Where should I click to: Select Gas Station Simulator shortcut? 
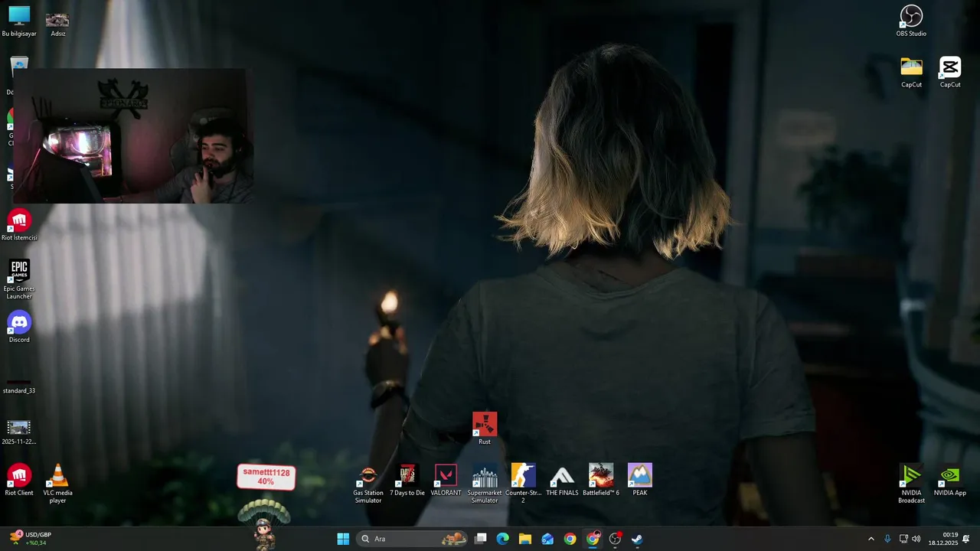[x=368, y=484]
